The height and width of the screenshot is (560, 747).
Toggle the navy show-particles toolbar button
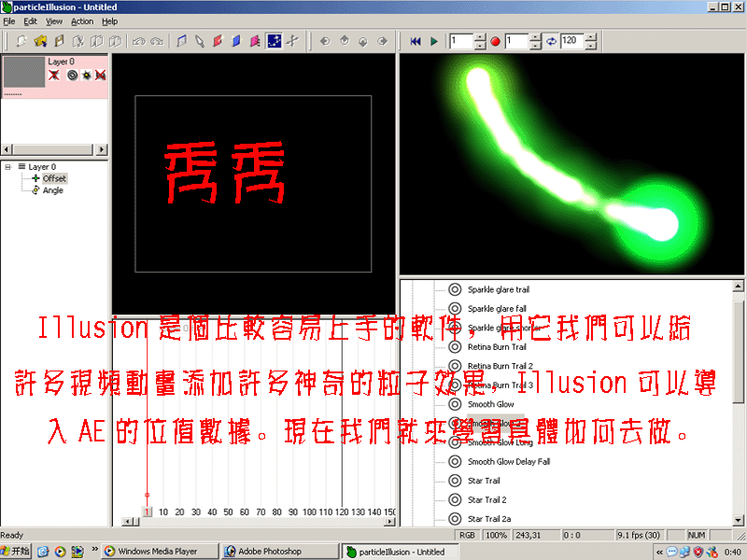tap(274, 41)
